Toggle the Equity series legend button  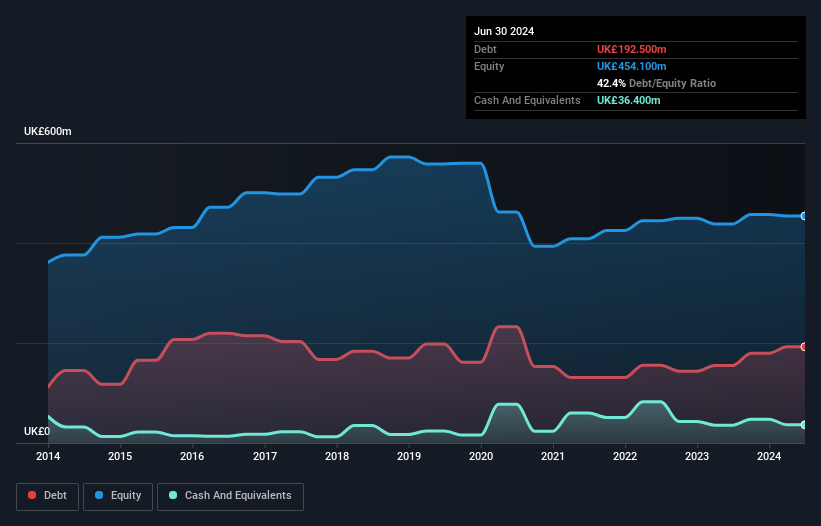point(118,496)
